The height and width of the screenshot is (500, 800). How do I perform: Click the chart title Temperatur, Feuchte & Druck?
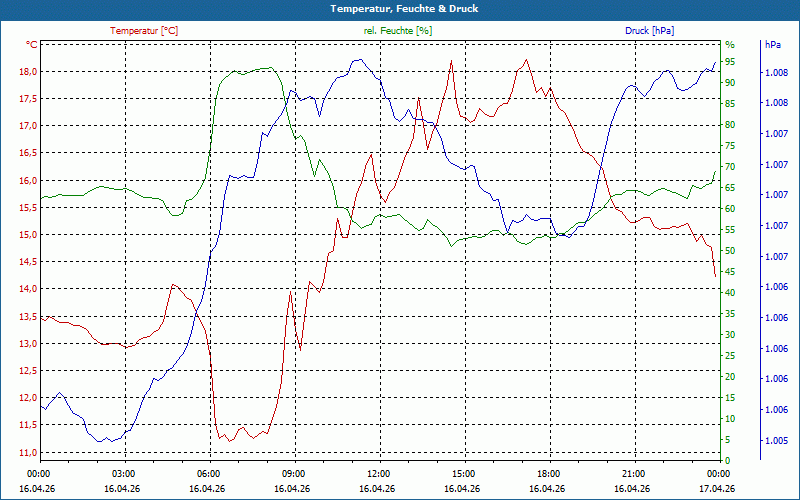coord(404,9)
